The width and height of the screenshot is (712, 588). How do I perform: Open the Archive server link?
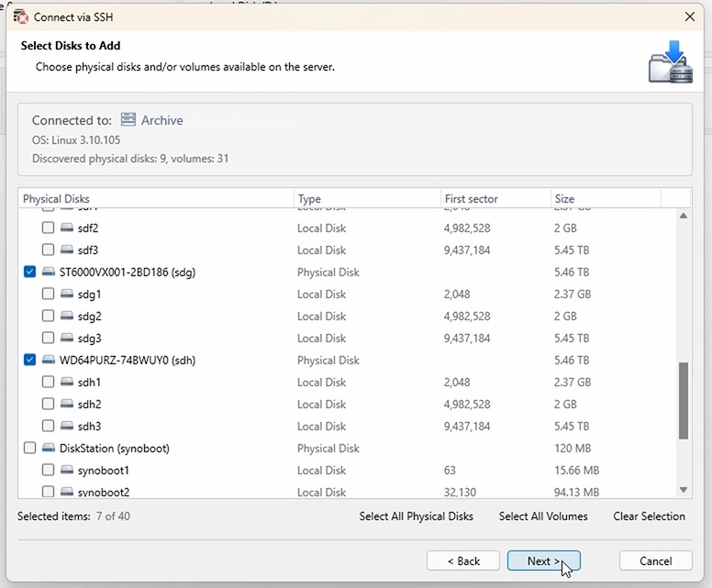click(162, 120)
